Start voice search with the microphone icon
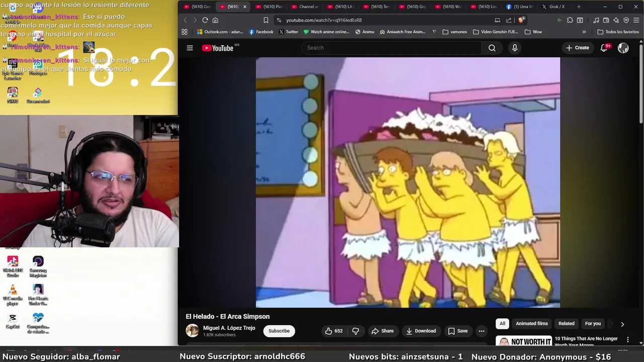644x362 pixels. [514, 48]
